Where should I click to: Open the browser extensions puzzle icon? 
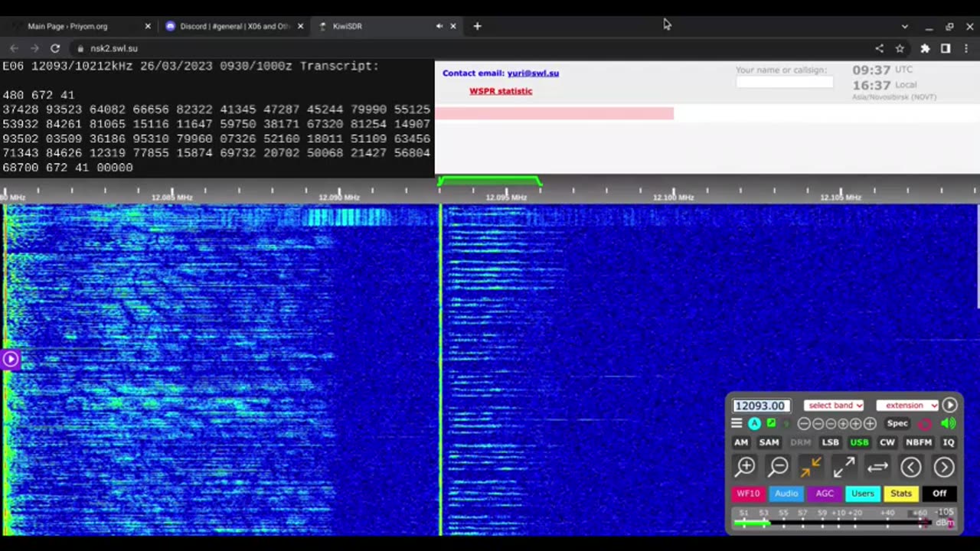click(x=925, y=48)
